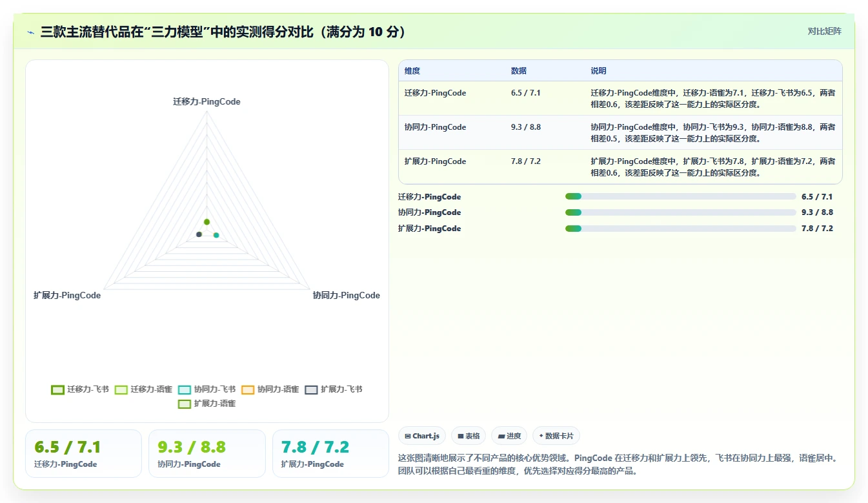Click the 维度 table column header
The height and width of the screenshot is (503, 868).
coord(412,71)
